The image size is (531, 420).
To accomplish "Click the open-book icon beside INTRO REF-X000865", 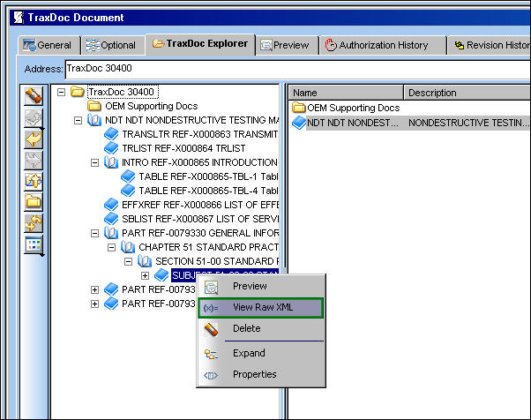I will 111,162.
